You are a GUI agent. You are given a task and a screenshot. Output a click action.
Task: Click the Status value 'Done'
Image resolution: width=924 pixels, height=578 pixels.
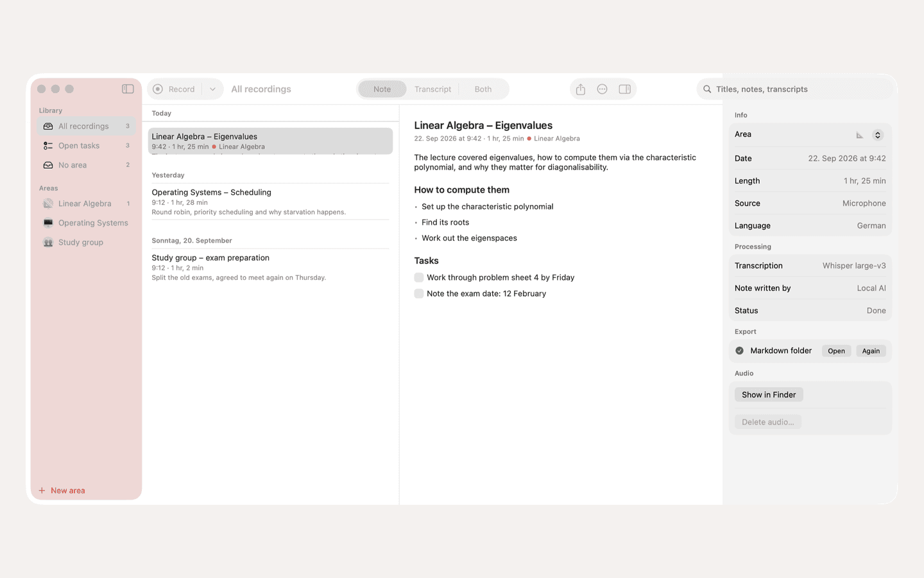coord(876,311)
